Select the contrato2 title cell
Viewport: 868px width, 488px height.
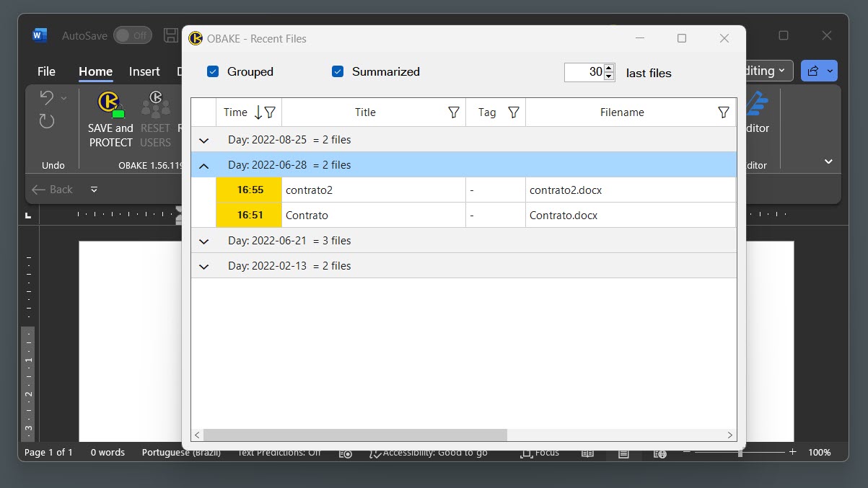pyautogui.click(x=374, y=190)
